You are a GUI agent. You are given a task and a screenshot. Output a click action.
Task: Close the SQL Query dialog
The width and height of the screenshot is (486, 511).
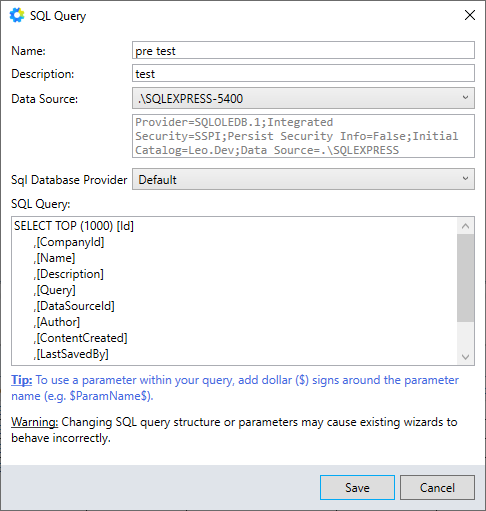[x=470, y=15]
